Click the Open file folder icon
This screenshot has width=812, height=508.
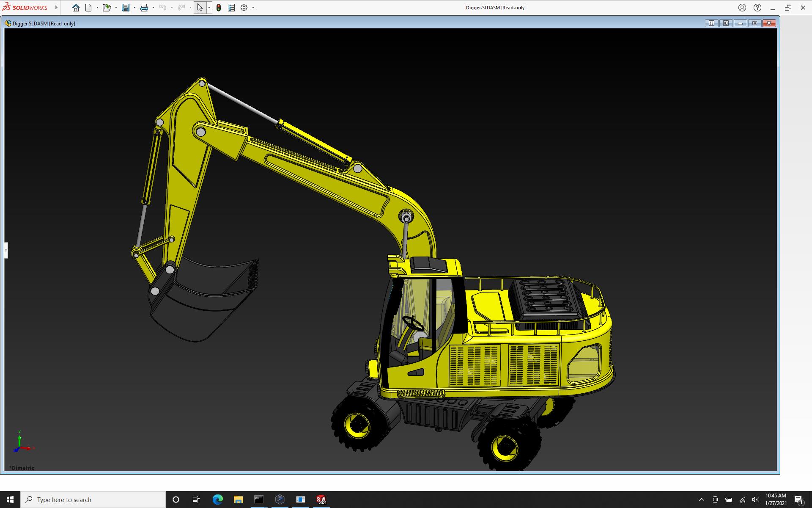pos(107,8)
